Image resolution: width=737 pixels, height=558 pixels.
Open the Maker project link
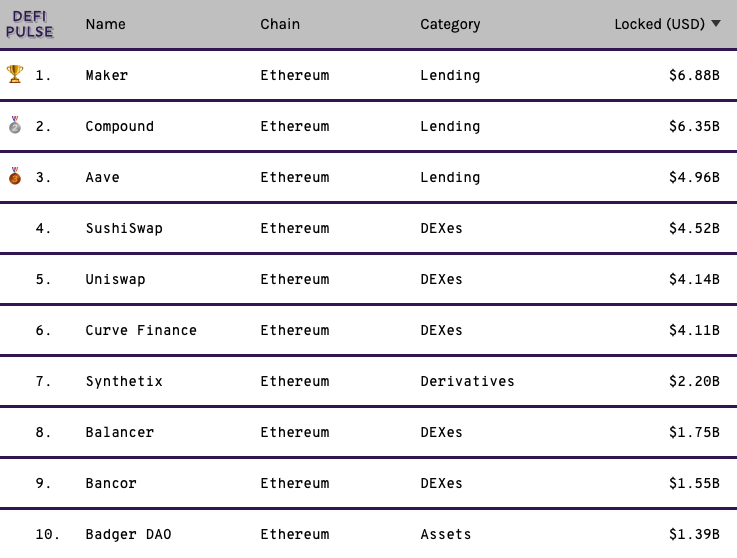click(106, 75)
